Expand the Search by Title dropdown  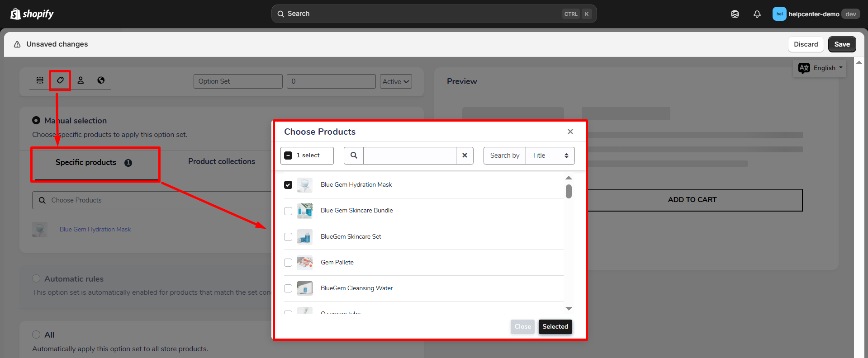550,155
